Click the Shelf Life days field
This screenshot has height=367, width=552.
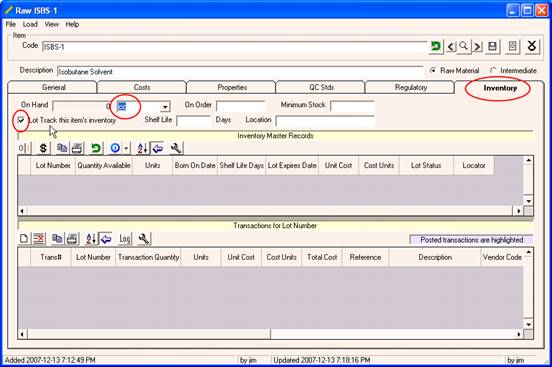pyautogui.click(x=193, y=121)
